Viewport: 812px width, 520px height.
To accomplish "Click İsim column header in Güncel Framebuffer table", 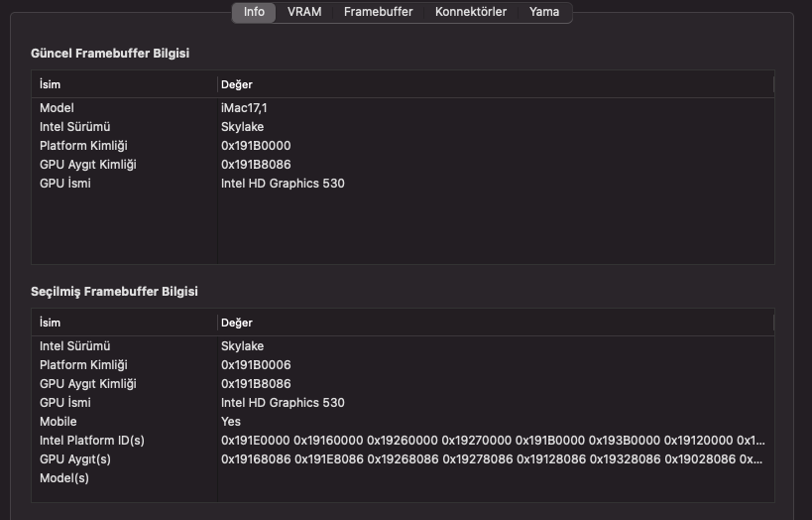I will 124,84.
